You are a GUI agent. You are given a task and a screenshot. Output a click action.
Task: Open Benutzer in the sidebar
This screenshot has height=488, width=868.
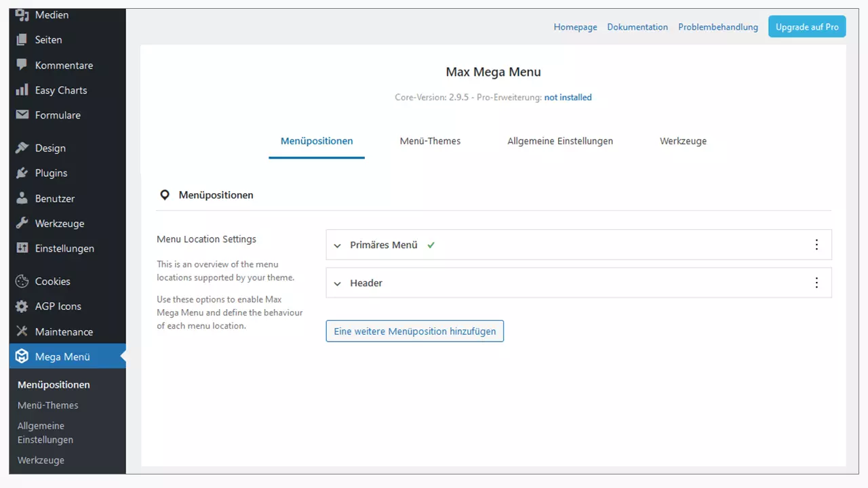pos(55,199)
